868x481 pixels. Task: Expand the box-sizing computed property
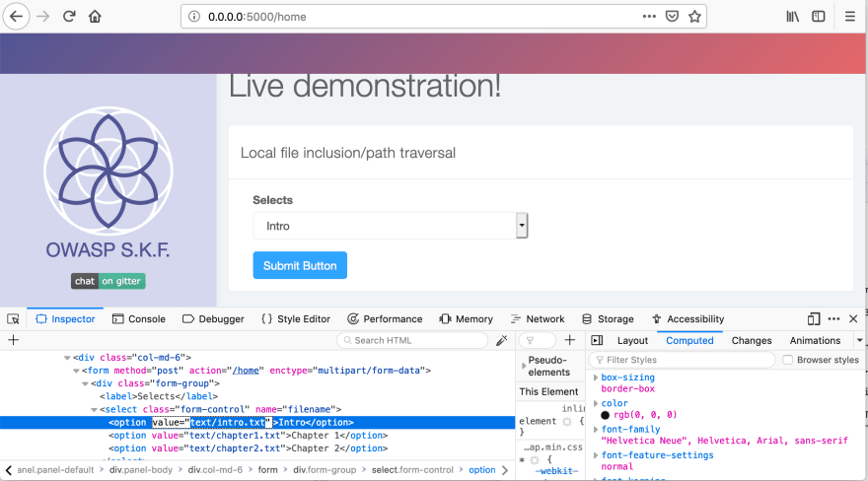click(x=596, y=378)
